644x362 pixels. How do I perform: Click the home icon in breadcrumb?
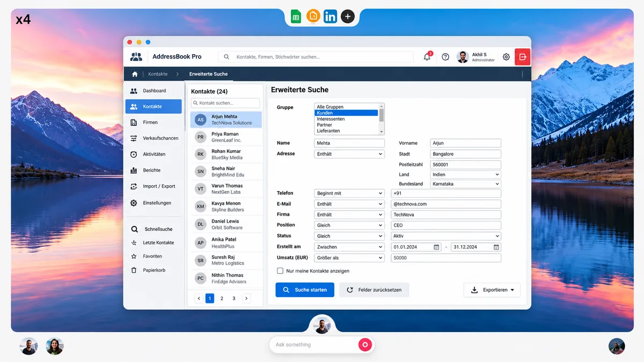135,74
